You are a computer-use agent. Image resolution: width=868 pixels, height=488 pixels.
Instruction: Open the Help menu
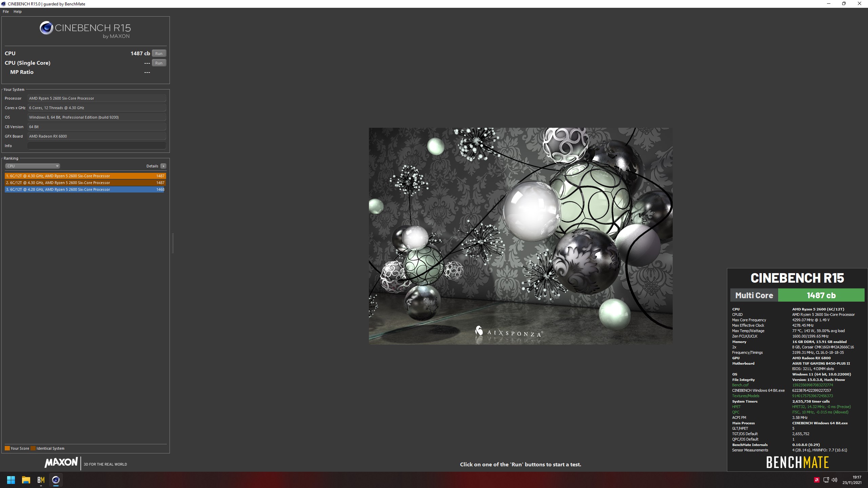click(x=18, y=12)
